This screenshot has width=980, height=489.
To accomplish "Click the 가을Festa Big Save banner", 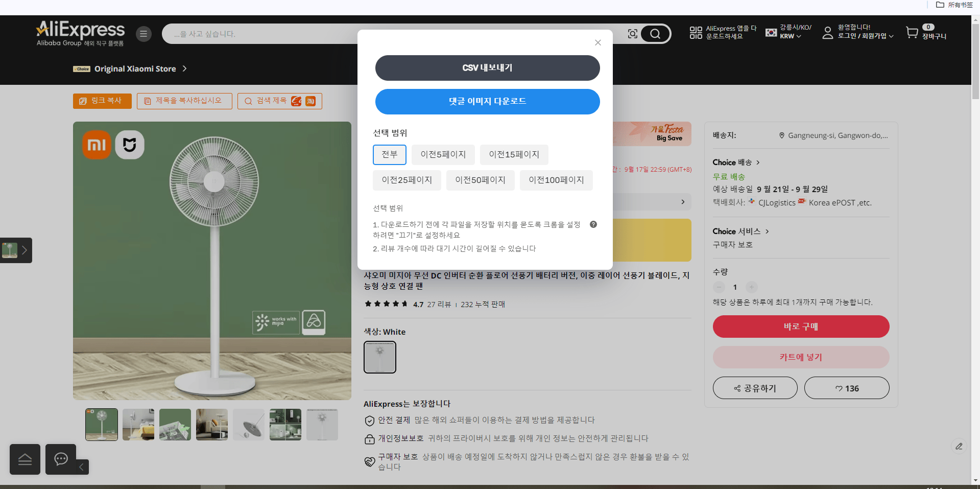I will [652, 134].
